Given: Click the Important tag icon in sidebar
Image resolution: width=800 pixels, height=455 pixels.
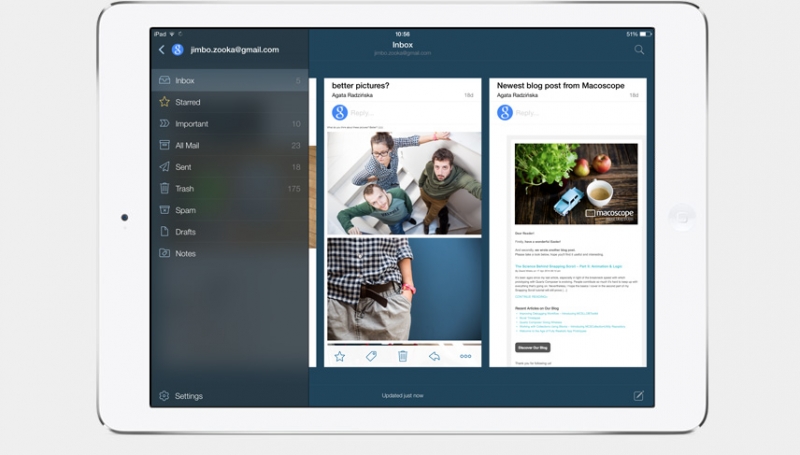Looking at the screenshot, I should 164,123.
